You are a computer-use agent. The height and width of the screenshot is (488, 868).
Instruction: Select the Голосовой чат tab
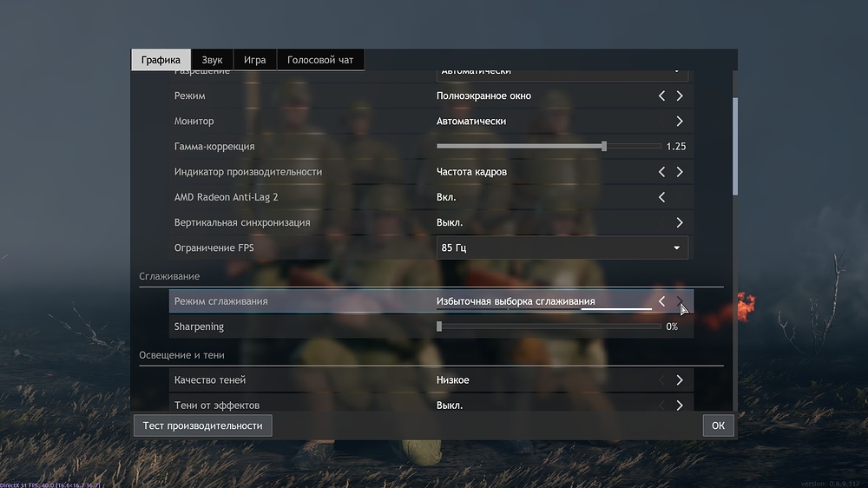pos(320,60)
